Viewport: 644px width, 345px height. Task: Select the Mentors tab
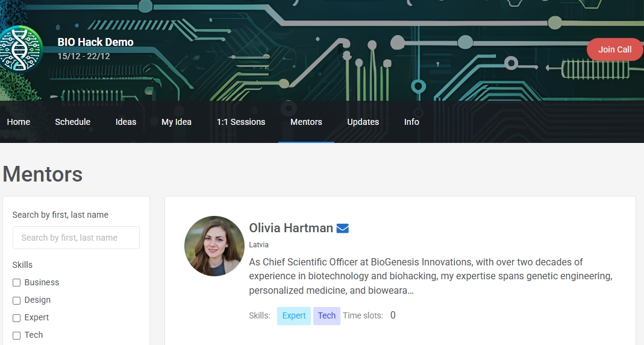(x=306, y=122)
